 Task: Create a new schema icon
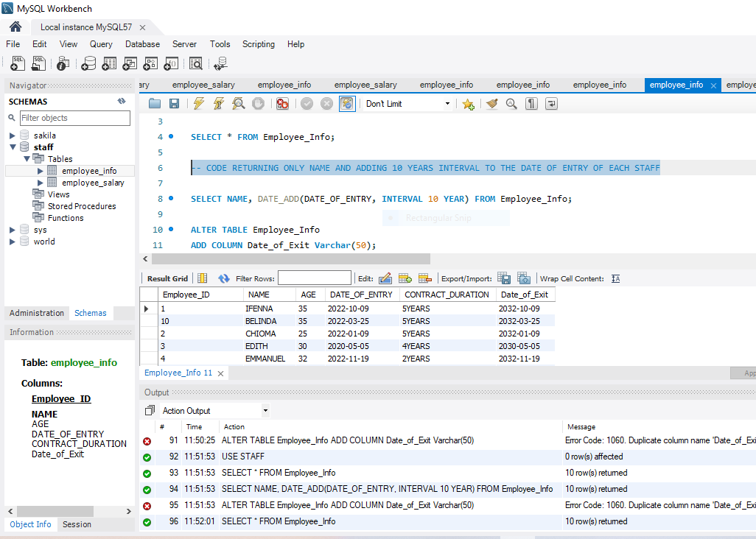point(88,63)
